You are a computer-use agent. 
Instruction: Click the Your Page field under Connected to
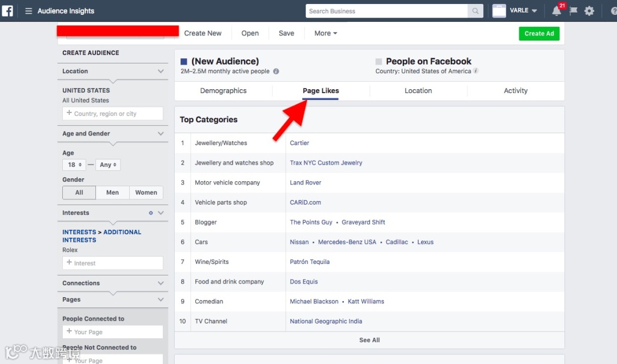pos(113,332)
